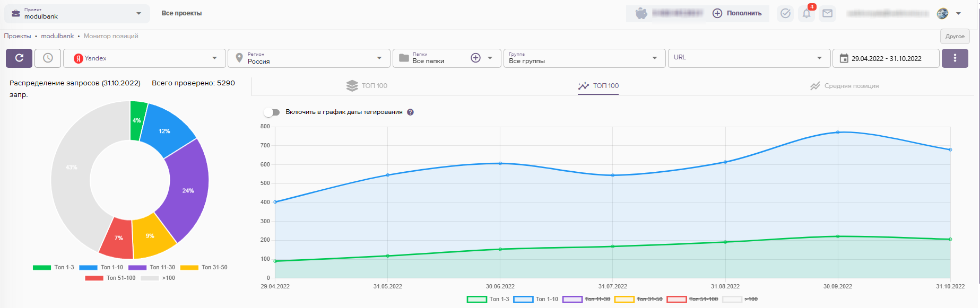This screenshot has height=308, width=980.
Task: Click the plus icon in the Папки field
Action: [475, 58]
